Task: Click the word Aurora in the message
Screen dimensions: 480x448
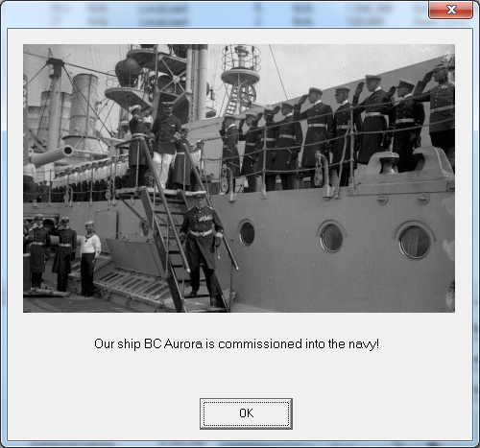Action: (183, 343)
